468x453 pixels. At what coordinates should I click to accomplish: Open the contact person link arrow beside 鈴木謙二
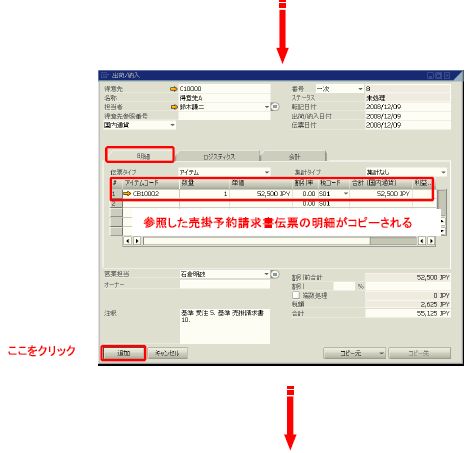pyautogui.click(x=174, y=107)
